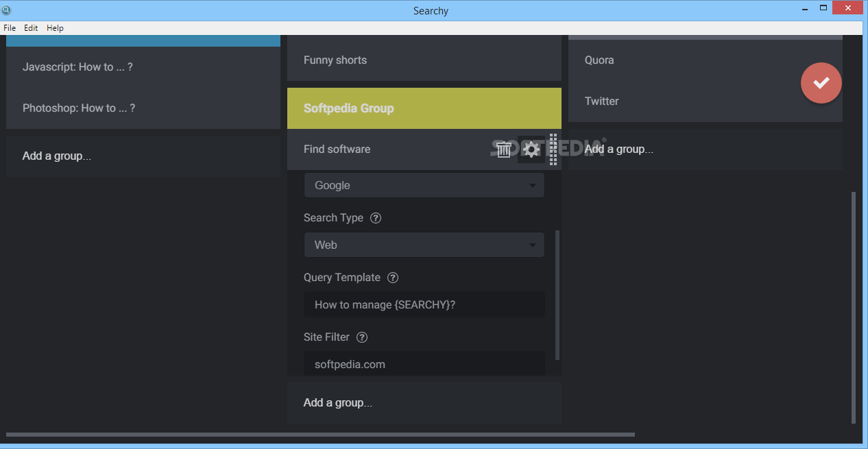Select Photoshop: How to ... ? search
This screenshot has width=868, height=449.
(x=143, y=108)
